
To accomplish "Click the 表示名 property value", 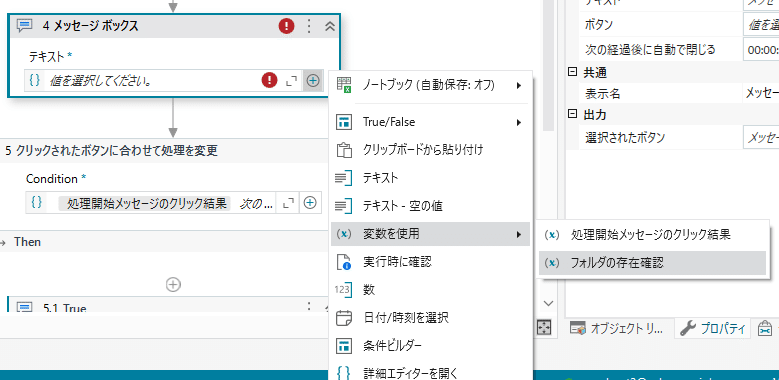I will click(x=761, y=93).
